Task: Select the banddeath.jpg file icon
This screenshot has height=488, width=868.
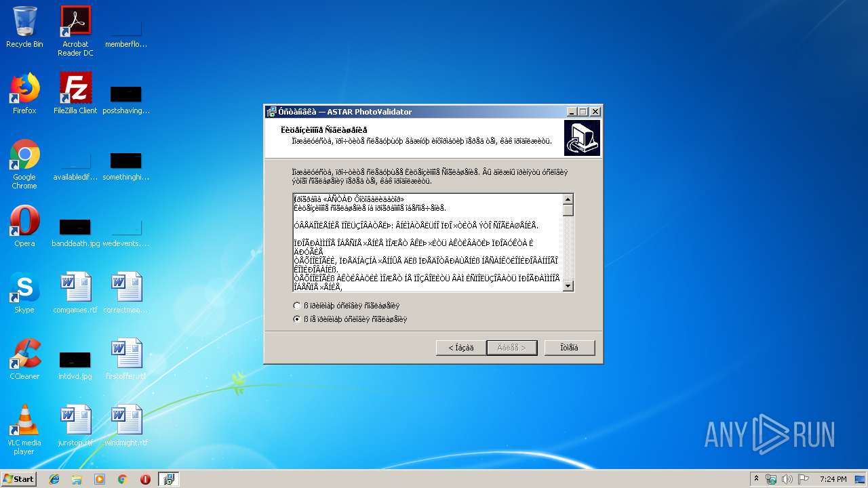Action: click(75, 230)
